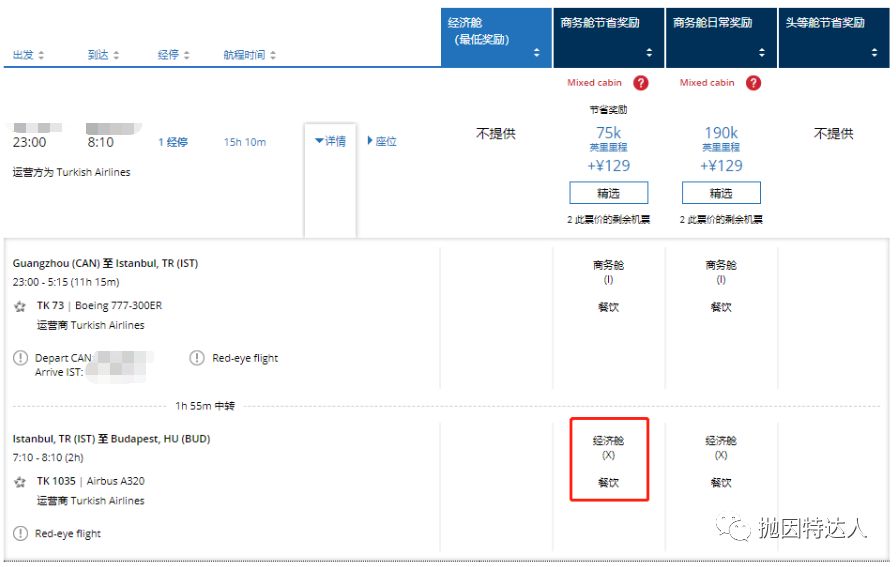896x567 pixels.
Task: Click 不提供 under 经济舱 column
Action: click(496, 134)
